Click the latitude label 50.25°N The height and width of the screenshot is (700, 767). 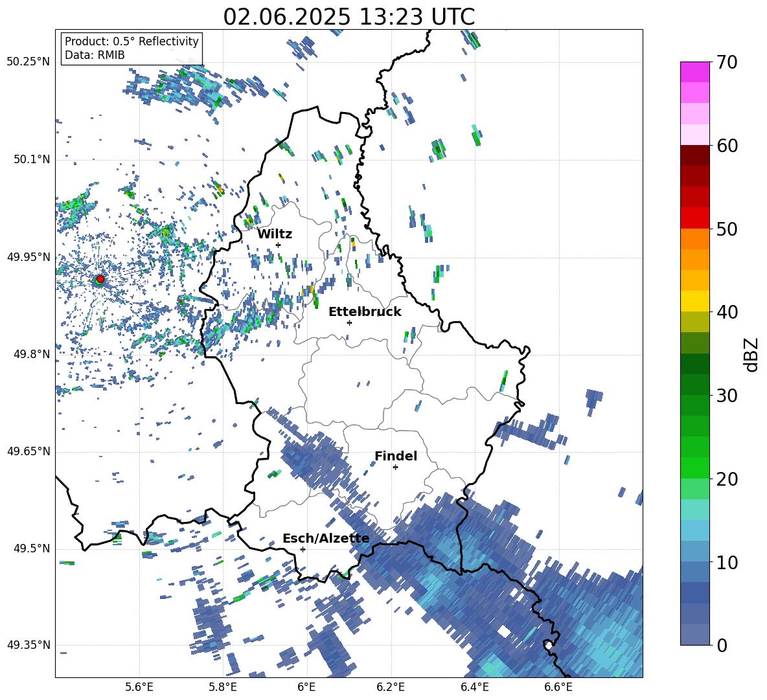coord(29,62)
